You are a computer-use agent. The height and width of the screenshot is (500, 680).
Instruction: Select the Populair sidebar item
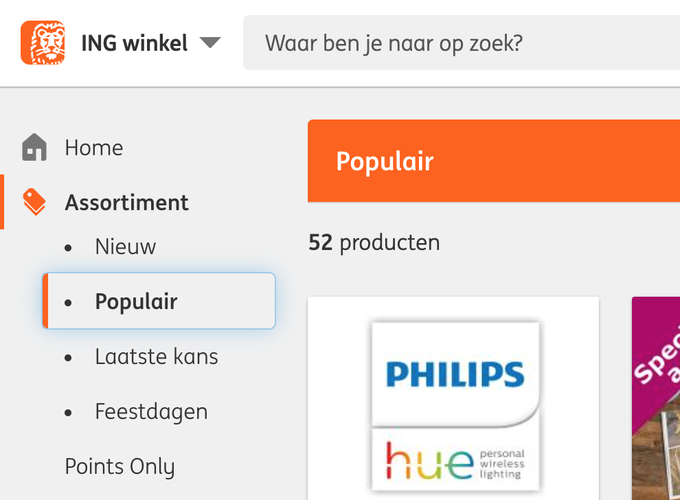(x=136, y=301)
